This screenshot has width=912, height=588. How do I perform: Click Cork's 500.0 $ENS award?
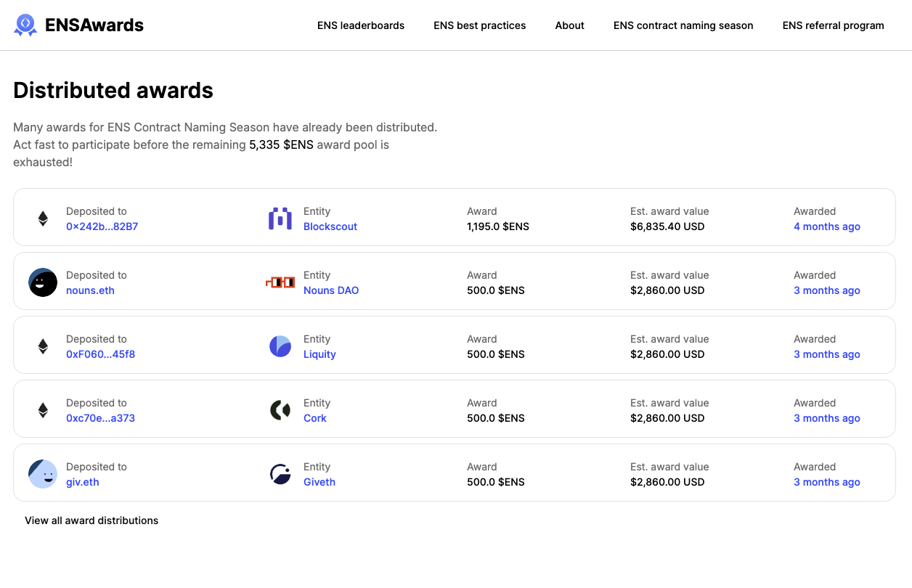pos(496,418)
